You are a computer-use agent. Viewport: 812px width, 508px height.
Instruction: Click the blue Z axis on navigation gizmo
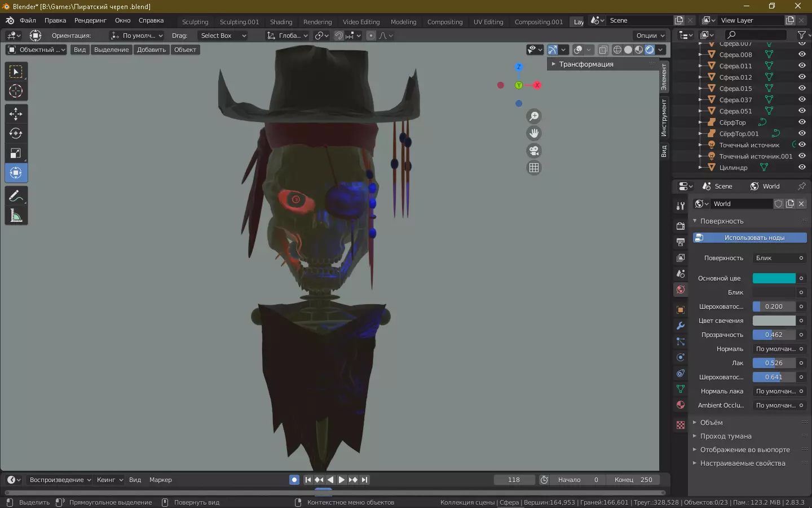(x=519, y=67)
